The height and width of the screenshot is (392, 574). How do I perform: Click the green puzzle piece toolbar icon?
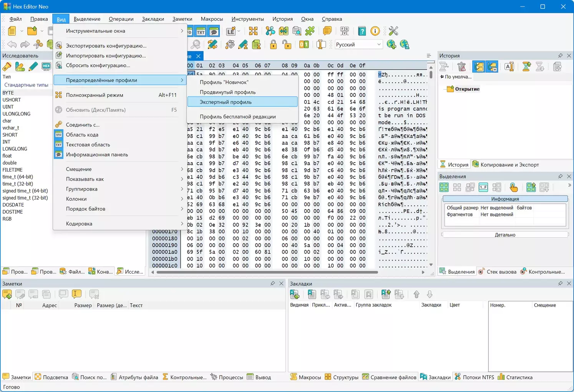pos(310,31)
